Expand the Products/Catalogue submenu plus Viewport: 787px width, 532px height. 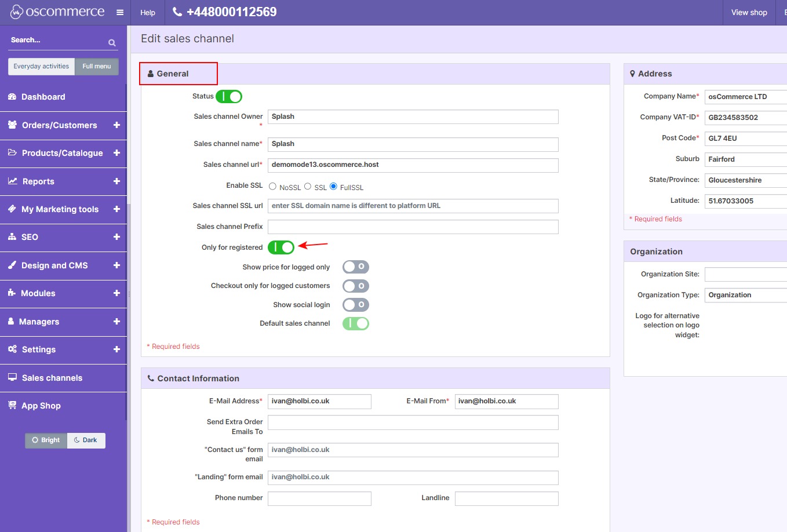pos(116,153)
